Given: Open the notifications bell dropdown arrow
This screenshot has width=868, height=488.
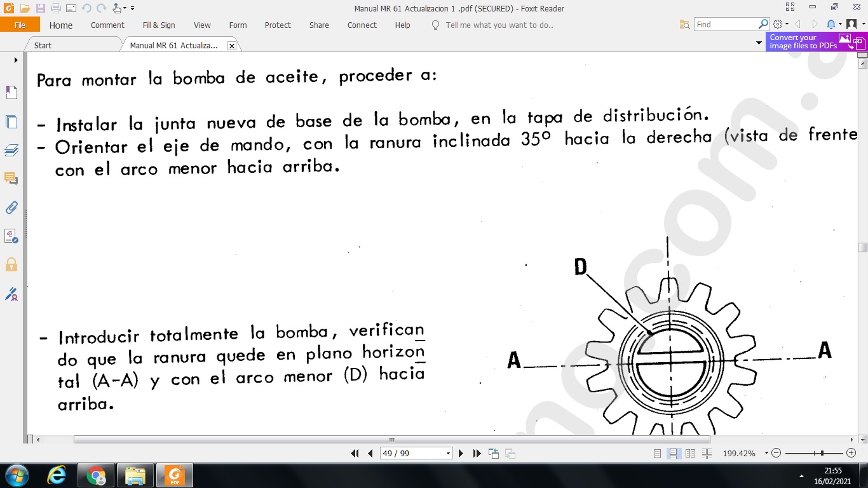Looking at the screenshot, I should pyautogui.click(x=840, y=24).
